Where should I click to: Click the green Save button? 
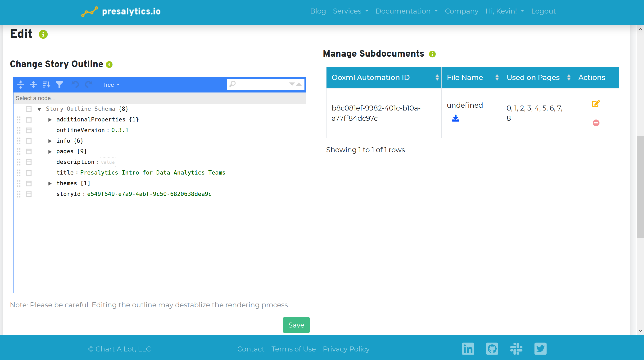[296, 325]
